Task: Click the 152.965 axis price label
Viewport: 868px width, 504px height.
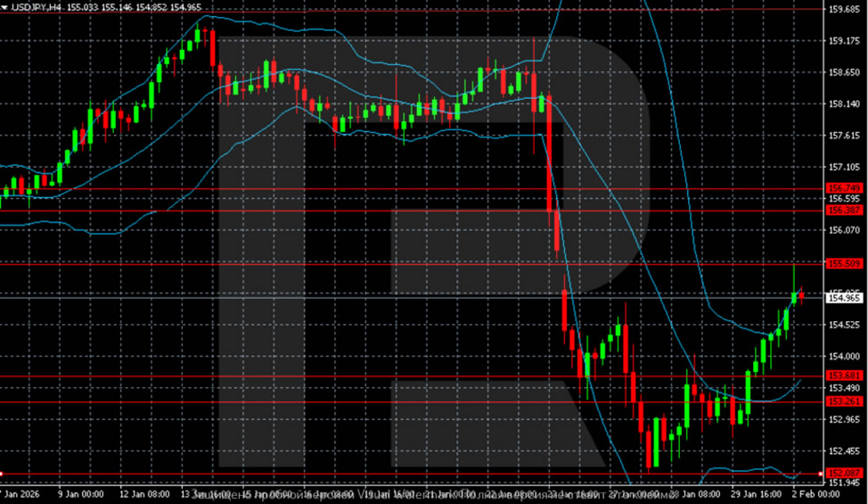Action: click(x=844, y=420)
